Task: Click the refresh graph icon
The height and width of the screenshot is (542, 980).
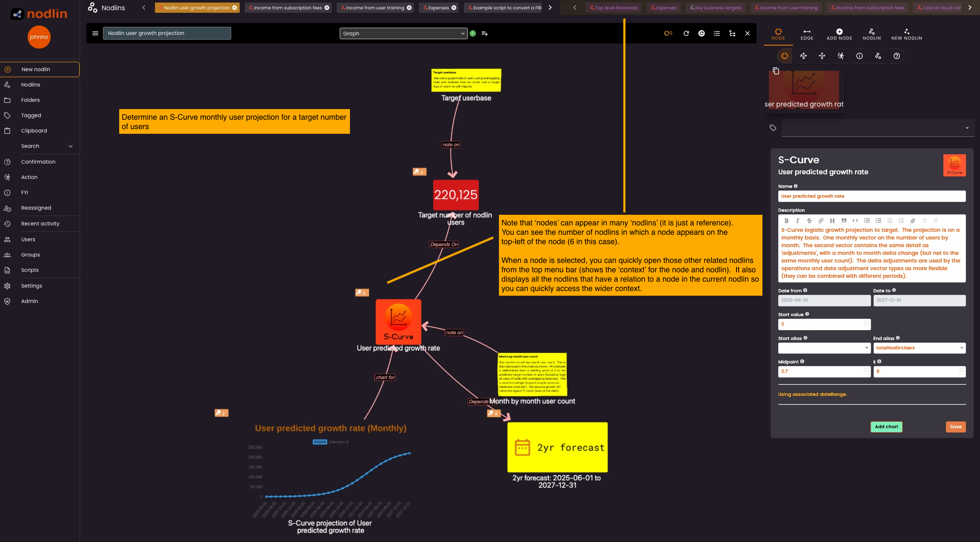Action: click(x=686, y=33)
